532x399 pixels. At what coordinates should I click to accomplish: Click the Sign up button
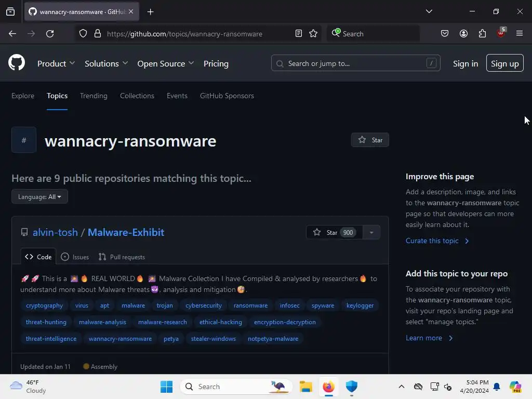tap(504, 63)
